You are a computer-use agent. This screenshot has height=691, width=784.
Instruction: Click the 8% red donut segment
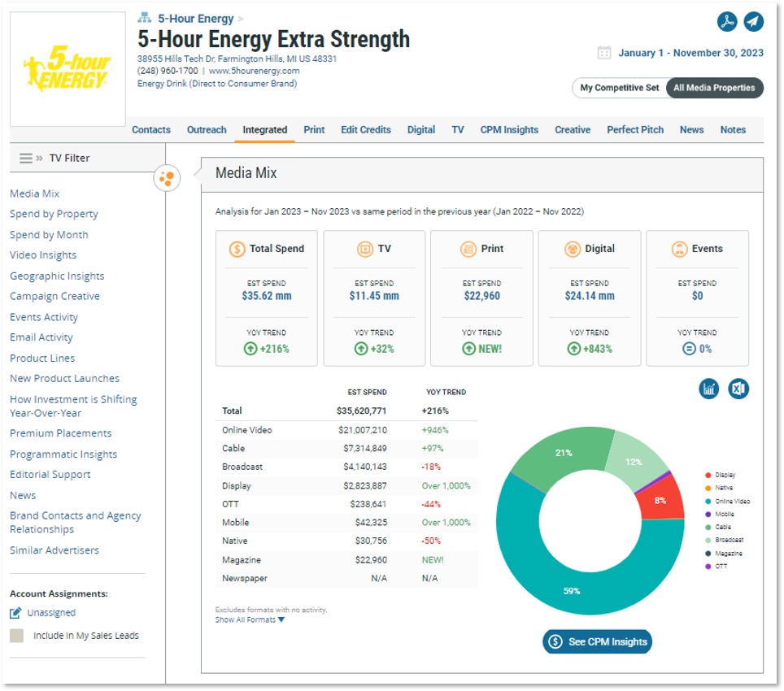660,500
